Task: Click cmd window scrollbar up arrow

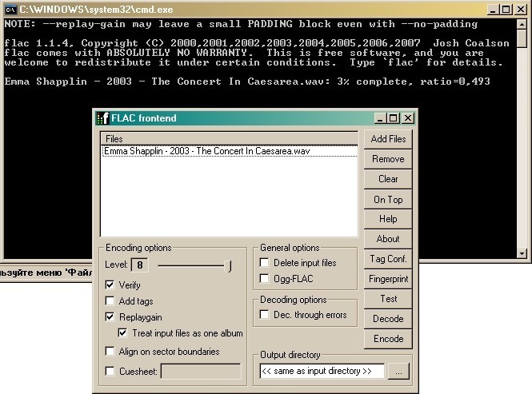Action: pos(522,24)
